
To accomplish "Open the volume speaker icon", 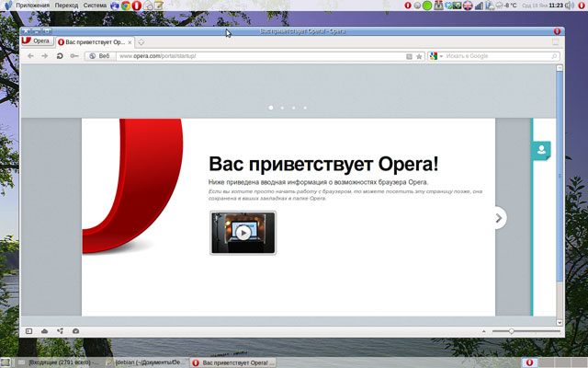I will point(570,6).
